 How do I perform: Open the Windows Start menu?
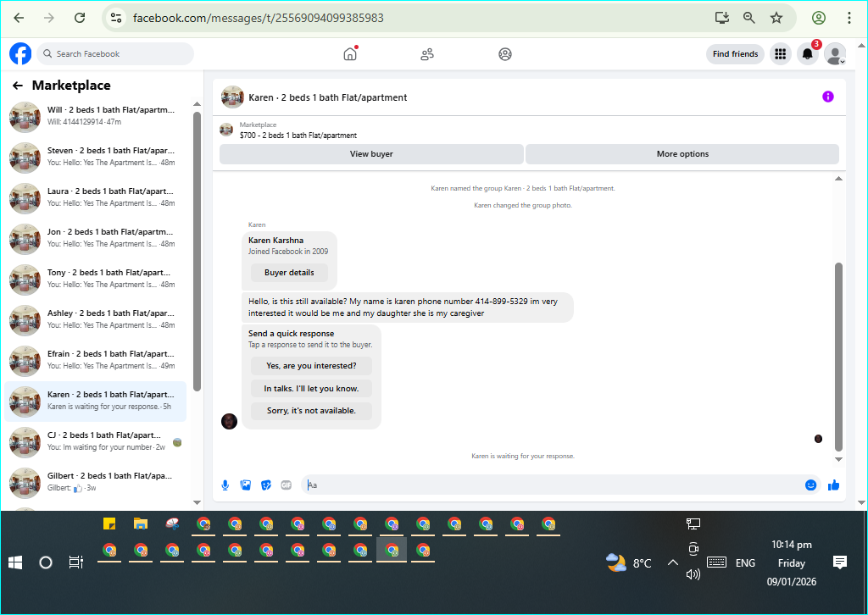point(15,562)
